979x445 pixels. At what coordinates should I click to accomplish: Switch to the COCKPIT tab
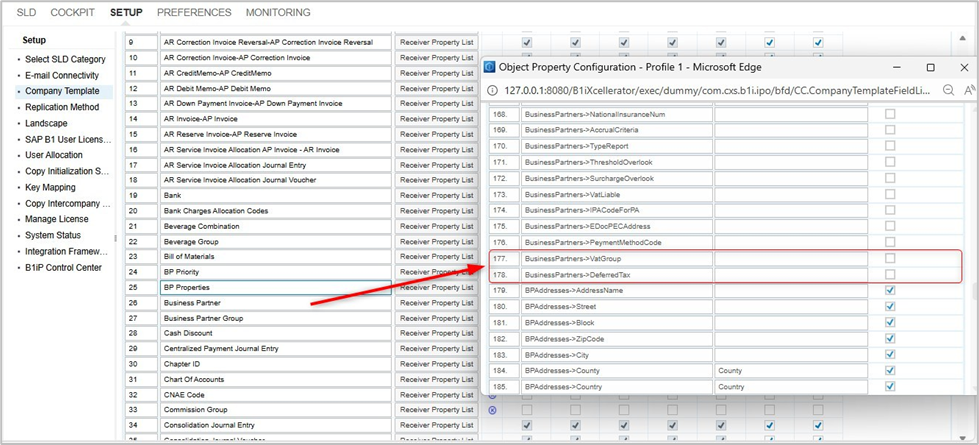72,13
